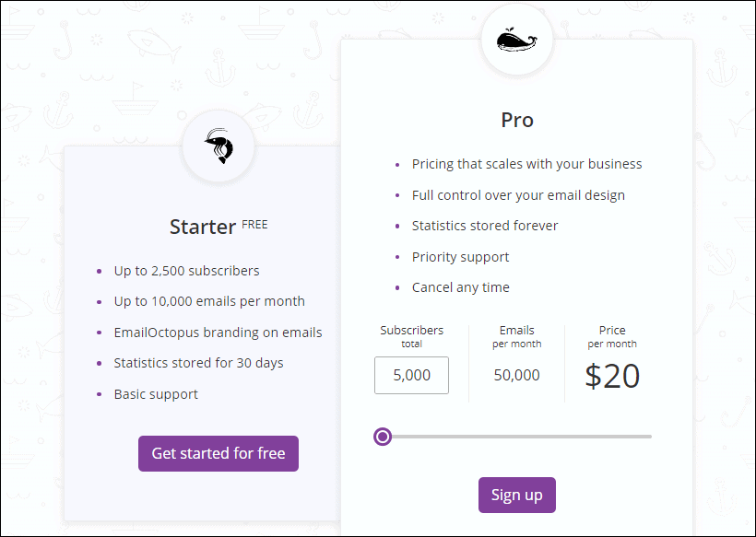756x537 pixels.
Task: Click the 'Priority support' feature line
Action: 460,257
